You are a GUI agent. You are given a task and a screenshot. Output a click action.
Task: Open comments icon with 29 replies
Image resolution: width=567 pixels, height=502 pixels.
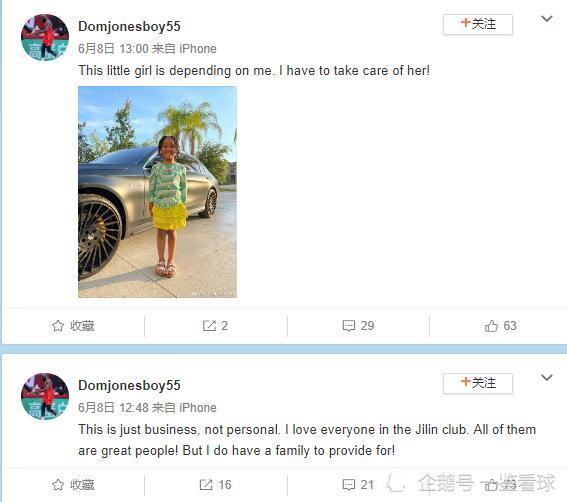coord(349,326)
